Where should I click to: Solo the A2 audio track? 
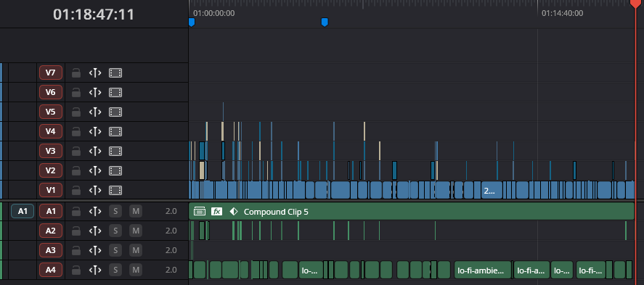pyautogui.click(x=115, y=231)
